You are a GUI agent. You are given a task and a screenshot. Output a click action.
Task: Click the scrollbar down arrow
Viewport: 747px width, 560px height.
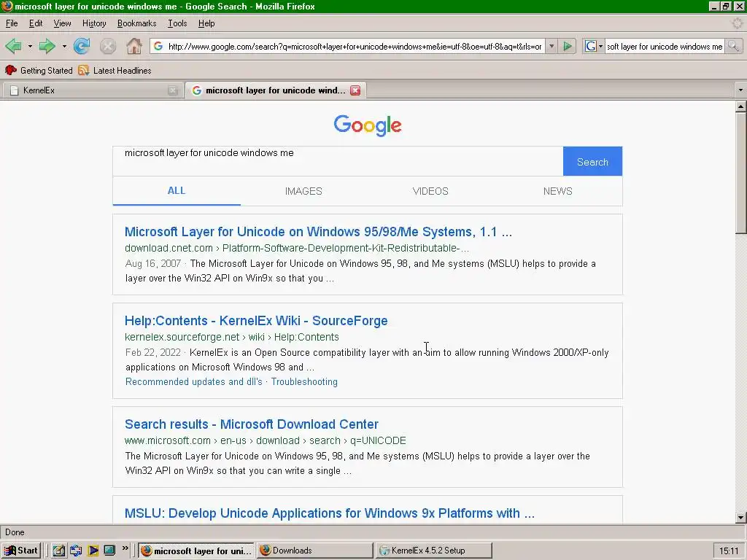pyautogui.click(x=740, y=517)
